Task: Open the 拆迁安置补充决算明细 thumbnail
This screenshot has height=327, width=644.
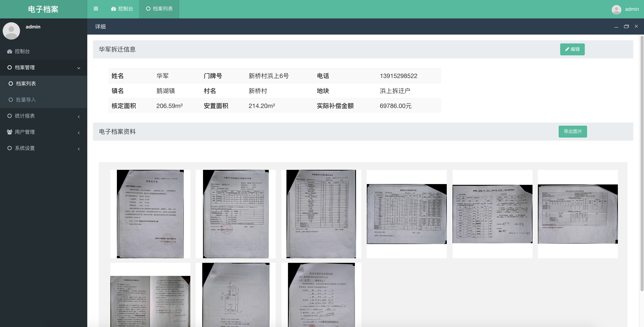Action: 321,295
